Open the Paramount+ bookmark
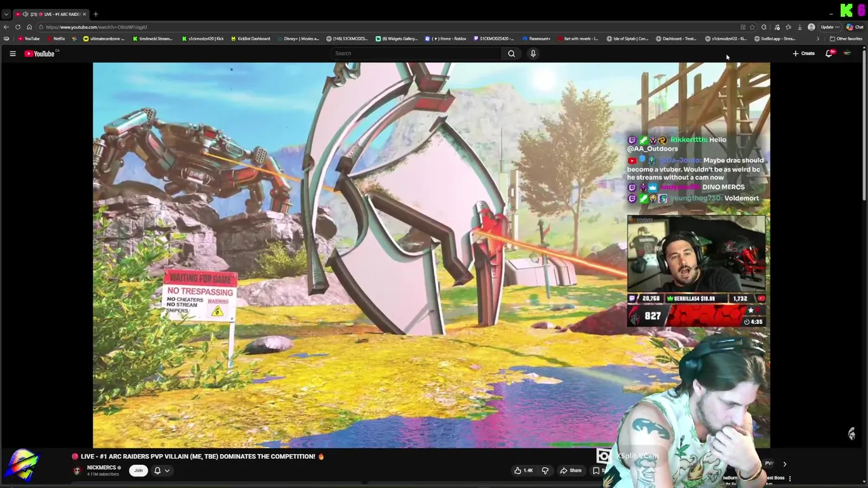This screenshot has height=488, width=868. pyautogui.click(x=535, y=39)
